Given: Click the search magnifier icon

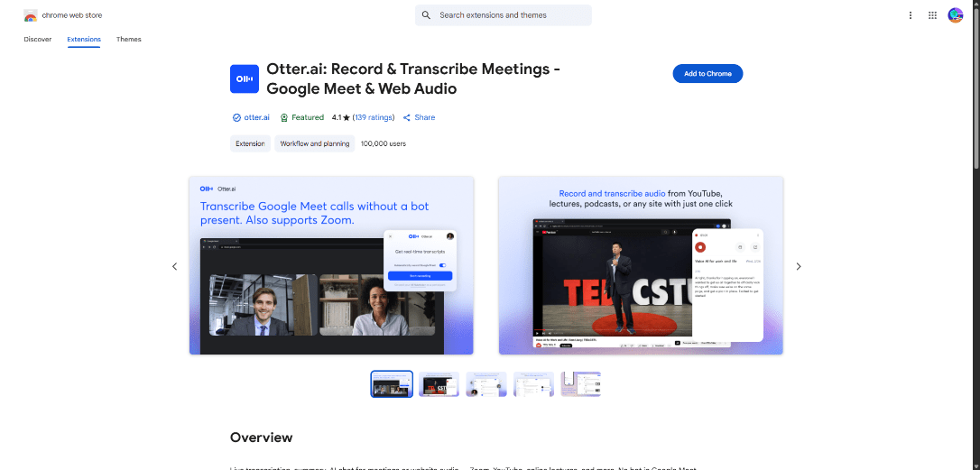Looking at the screenshot, I should pyautogui.click(x=426, y=15).
